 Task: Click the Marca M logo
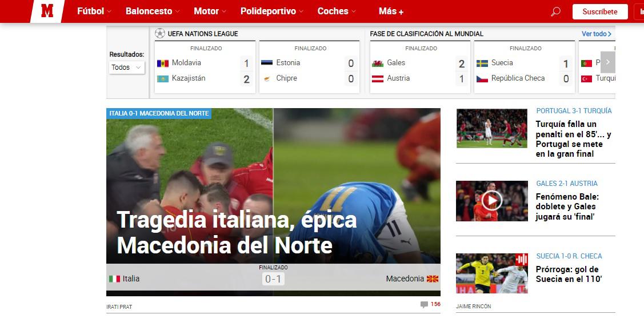47,11
